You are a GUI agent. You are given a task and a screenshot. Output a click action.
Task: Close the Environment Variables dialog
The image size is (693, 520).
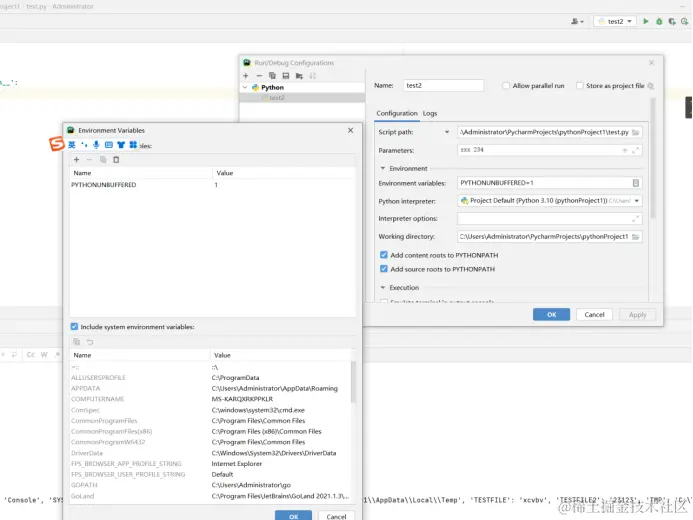tap(350, 130)
